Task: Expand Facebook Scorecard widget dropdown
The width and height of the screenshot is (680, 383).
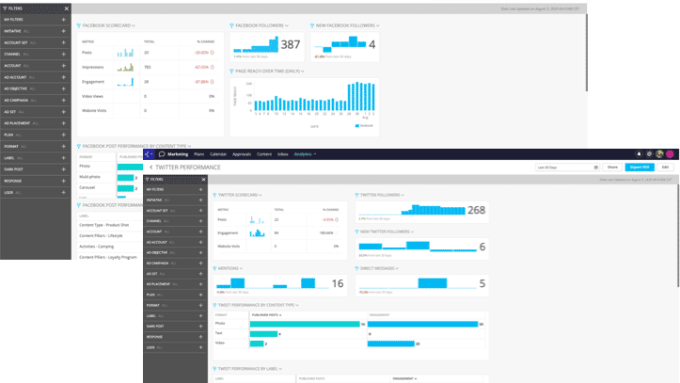Action: coord(134,26)
